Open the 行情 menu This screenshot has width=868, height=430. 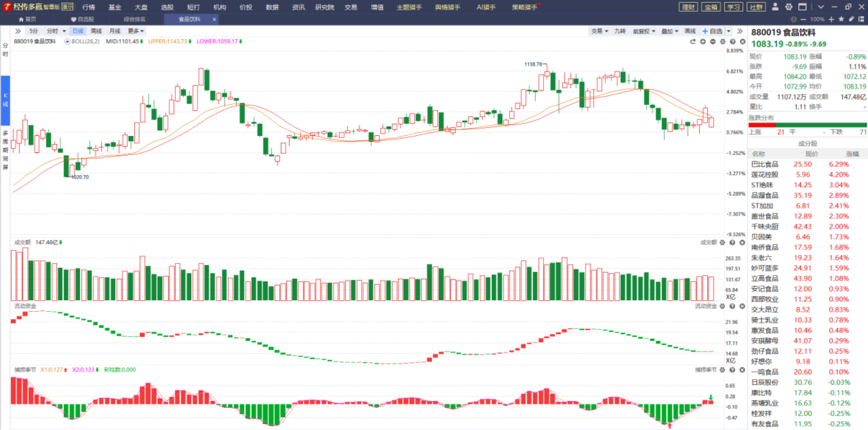(x=88, y=7)
